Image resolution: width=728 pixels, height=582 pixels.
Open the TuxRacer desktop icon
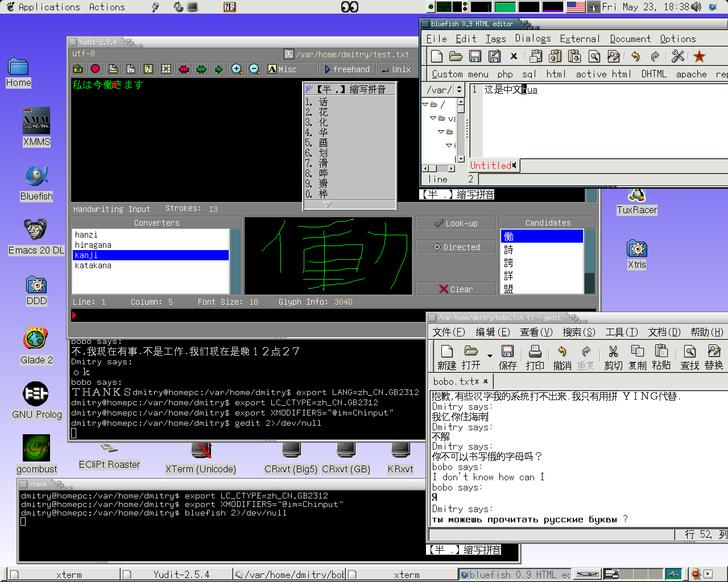(x=636, y=196)
